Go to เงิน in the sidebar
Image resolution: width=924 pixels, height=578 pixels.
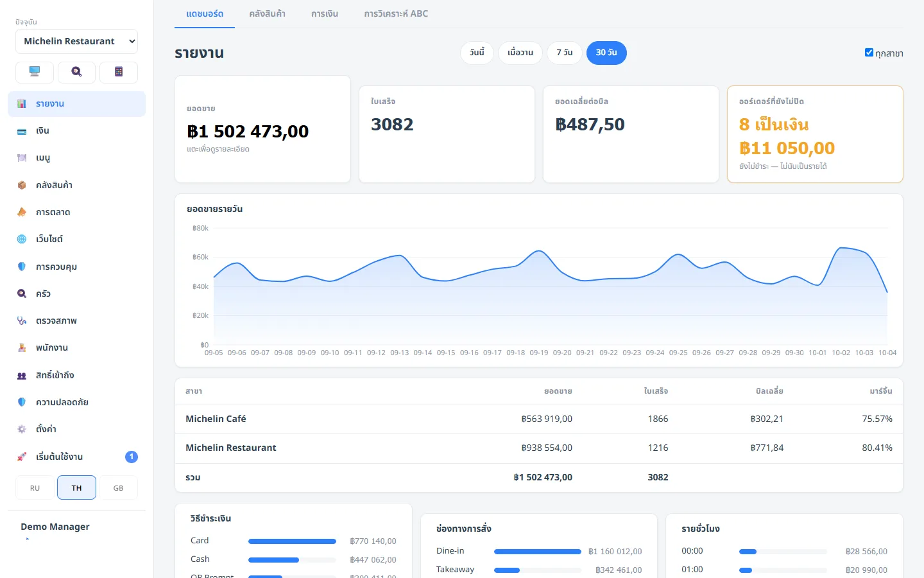coord(76,131)
